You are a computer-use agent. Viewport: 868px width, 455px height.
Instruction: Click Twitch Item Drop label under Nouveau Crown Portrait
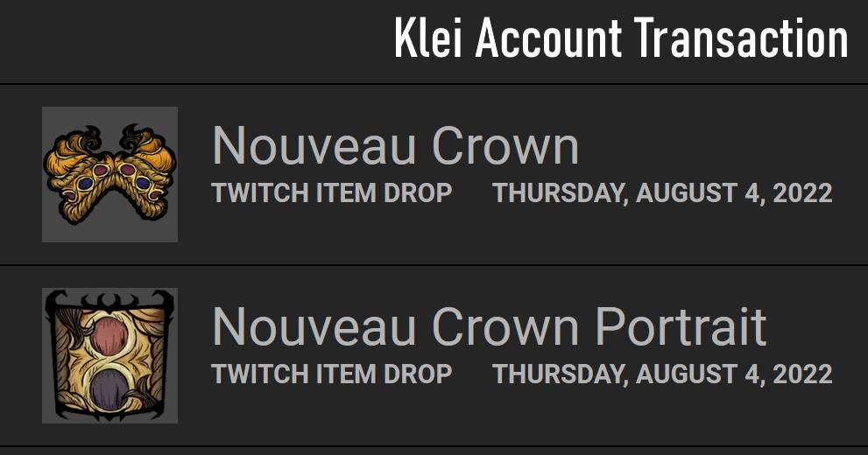[332, 374]
